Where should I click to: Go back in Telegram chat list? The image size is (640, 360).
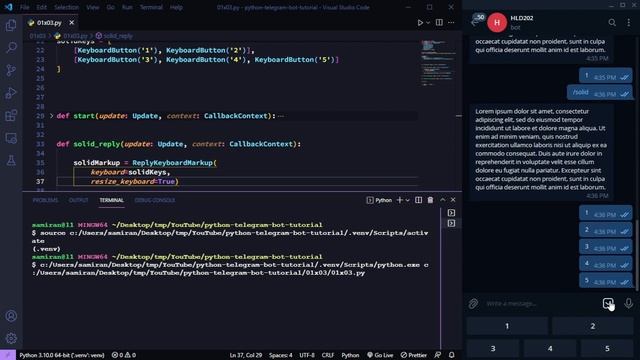click(x=475, y=22)
